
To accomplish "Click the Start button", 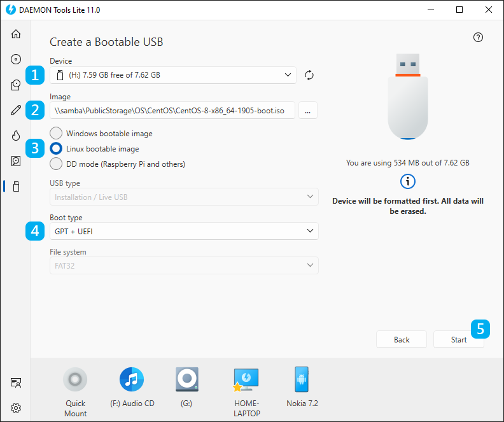I will [459, 339].
